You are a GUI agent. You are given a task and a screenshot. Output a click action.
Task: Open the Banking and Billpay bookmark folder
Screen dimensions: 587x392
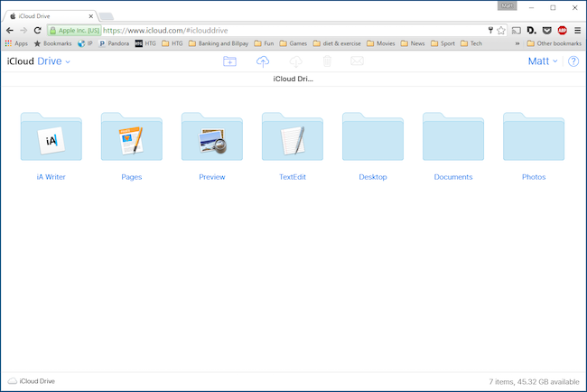click(x=219, y=43)
